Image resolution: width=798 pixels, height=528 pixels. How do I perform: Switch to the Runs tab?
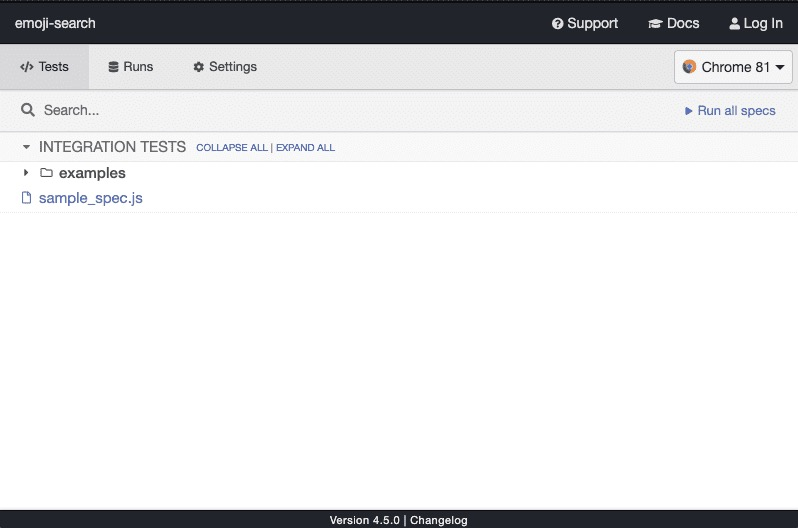pos(131,67)
